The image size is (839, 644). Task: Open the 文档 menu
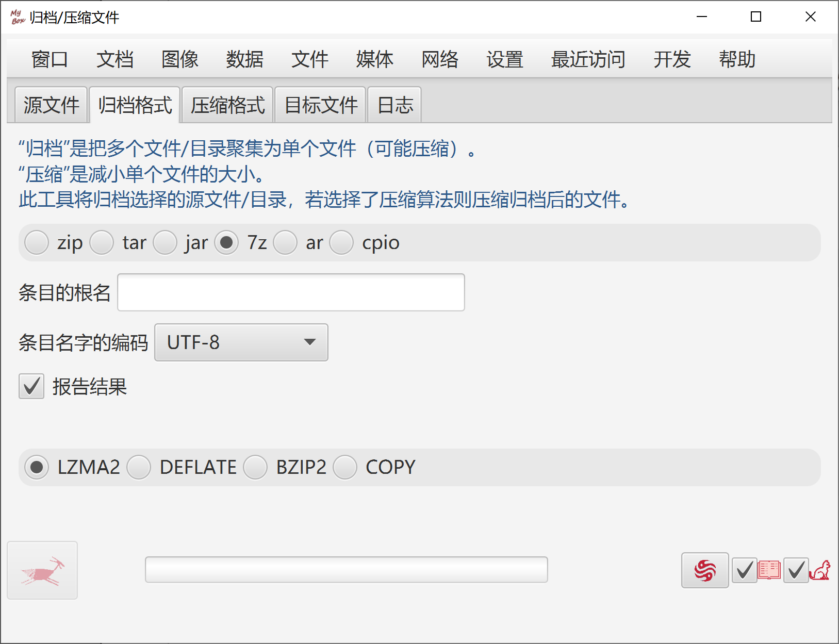click(114, 59)
